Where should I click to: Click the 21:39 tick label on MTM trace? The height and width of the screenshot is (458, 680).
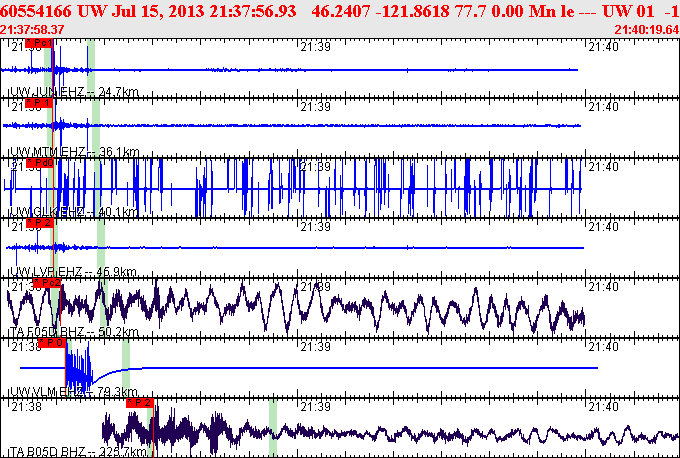click(x=316, y=106)
